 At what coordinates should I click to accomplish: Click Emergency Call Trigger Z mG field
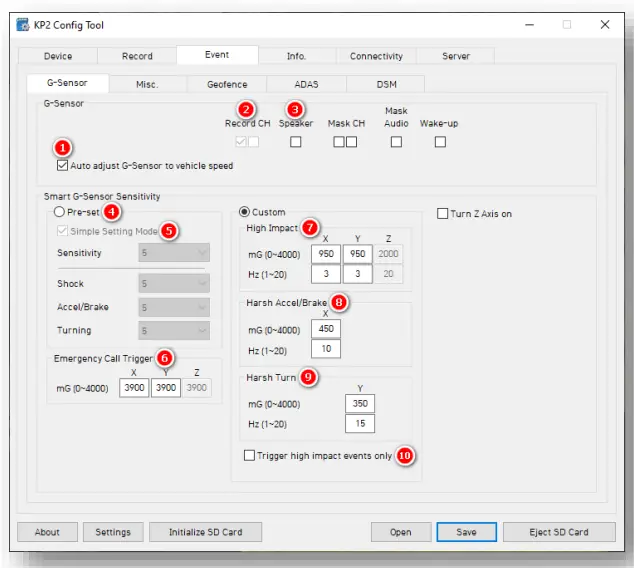point(197,388)
